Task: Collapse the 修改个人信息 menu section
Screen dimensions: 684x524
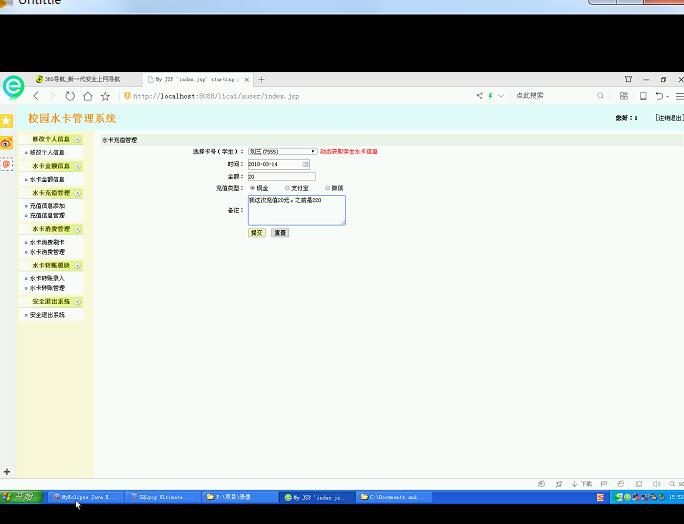Action: point(78,139)
